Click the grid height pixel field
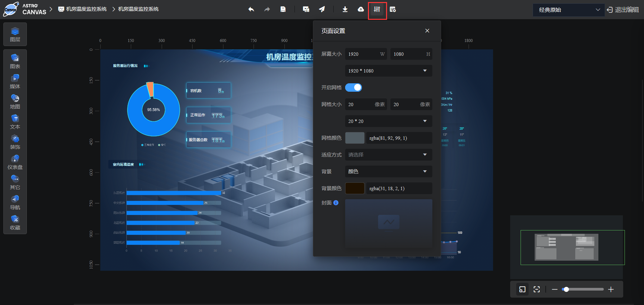This screenshot has width=644, height=305. pyautogui.click(x=411, y=104)
